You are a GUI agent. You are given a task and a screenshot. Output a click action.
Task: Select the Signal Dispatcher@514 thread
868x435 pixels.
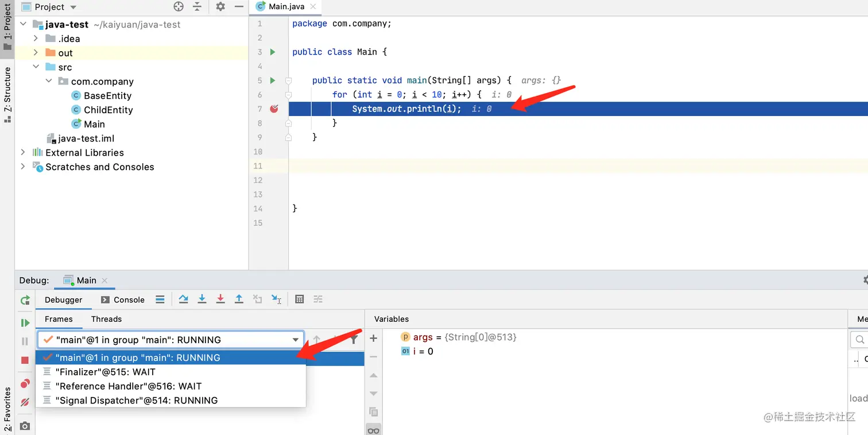pos(170,401)
